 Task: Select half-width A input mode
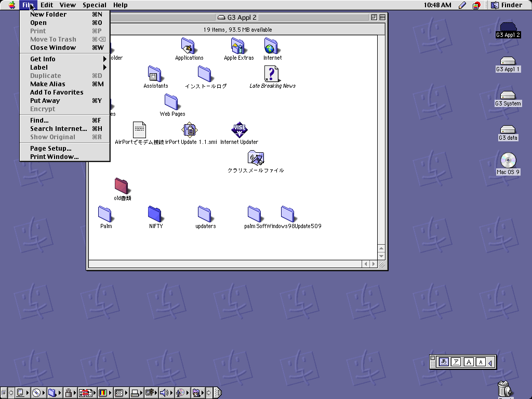tap(481, 362)
